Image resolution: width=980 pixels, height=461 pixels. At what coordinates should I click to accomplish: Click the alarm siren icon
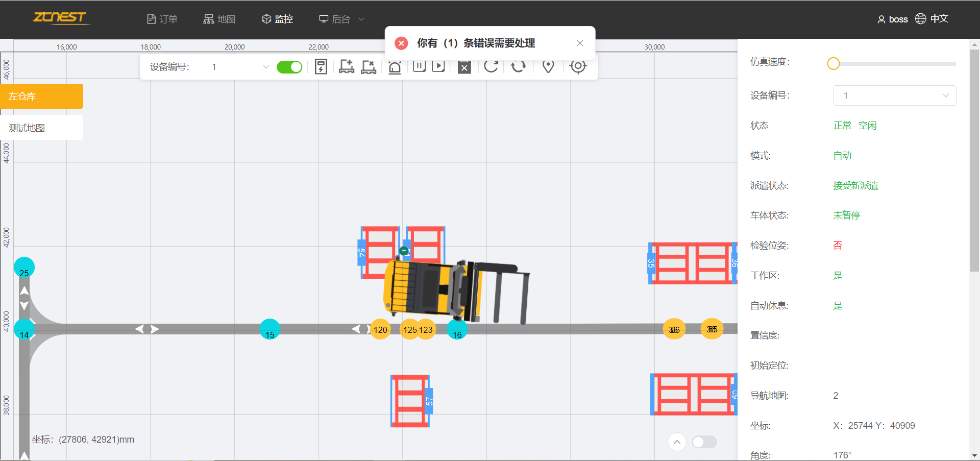pos(395,67)
